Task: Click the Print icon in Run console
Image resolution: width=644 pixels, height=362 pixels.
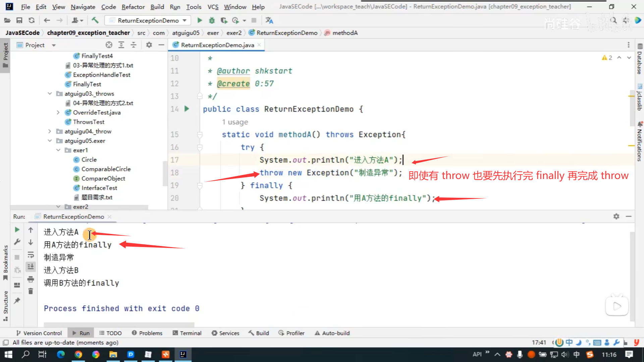Action: (31, 279)
